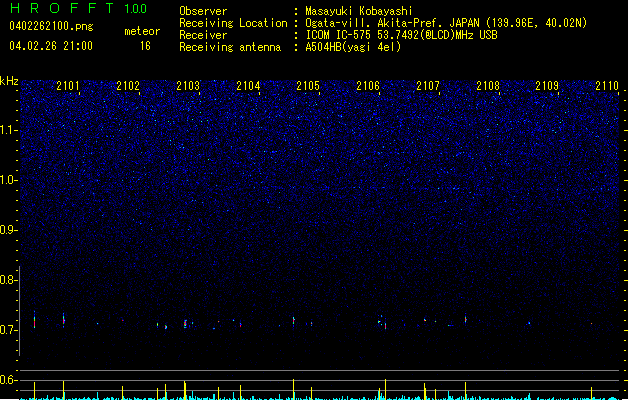Click the meteor count value 16
Image resolution: width=629 pixels, height=400 pixels.
coord(145,46)
